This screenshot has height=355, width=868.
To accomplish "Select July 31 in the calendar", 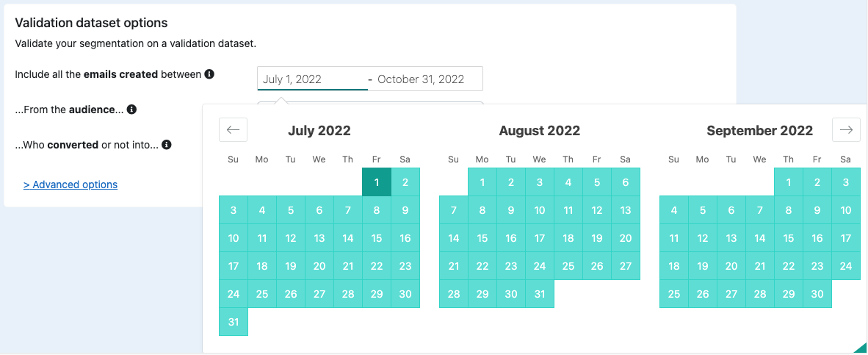I will (x=234, y=322).
